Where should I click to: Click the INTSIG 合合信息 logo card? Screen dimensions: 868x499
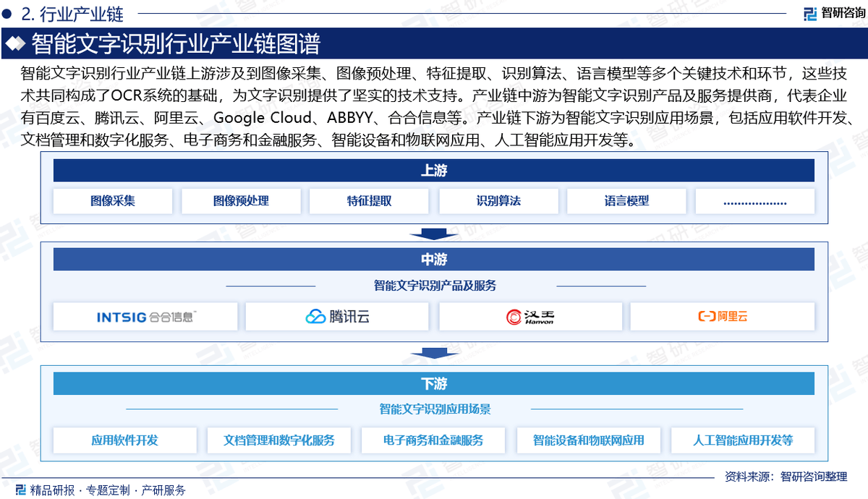click(x=145, y=317)
